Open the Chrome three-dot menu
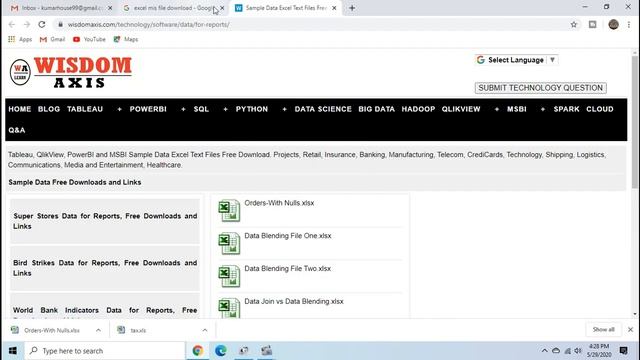This screenshot has height=360, width=640. tap(629, 24)
